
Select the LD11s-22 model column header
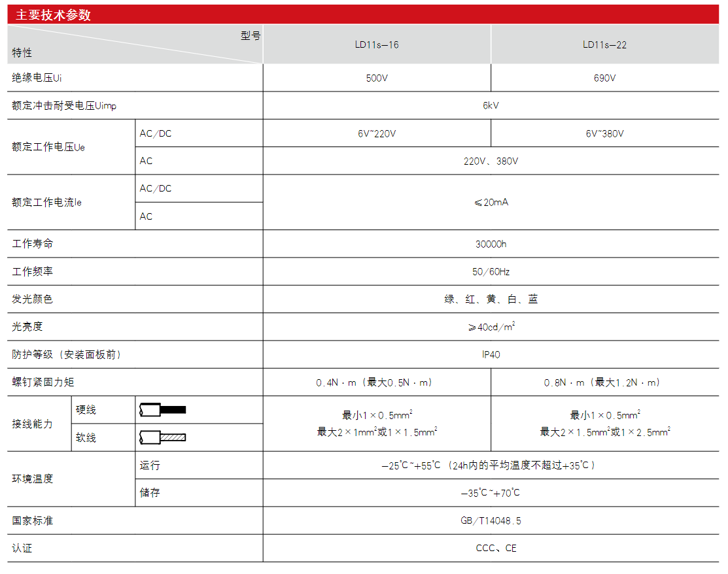[604, 44]
